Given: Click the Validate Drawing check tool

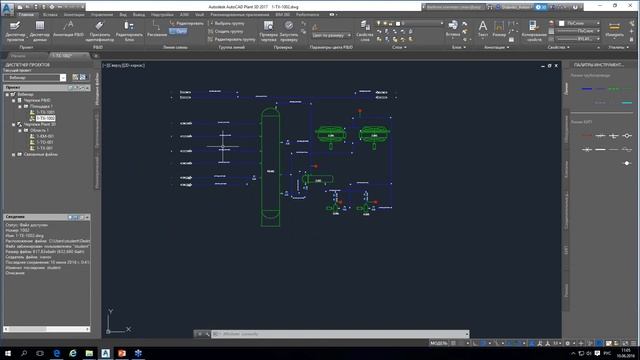Looking at the screenshot, I should (268, 31).
